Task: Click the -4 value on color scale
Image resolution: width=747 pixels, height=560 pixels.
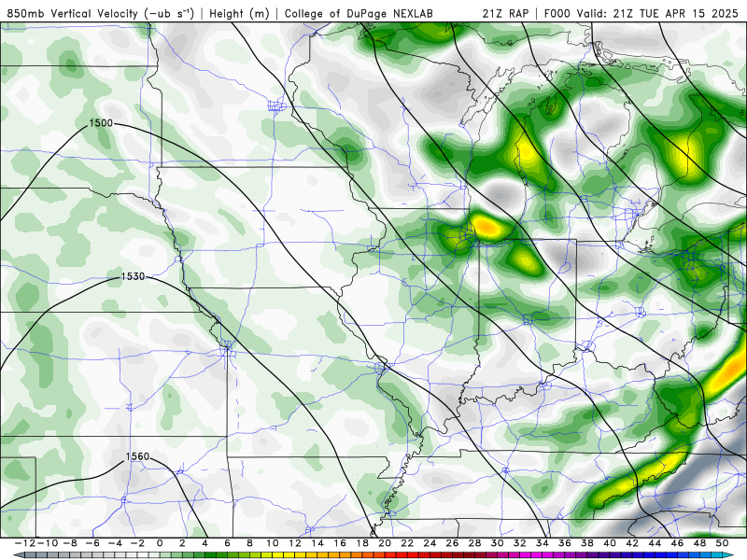Action: [x=115, y=543]
